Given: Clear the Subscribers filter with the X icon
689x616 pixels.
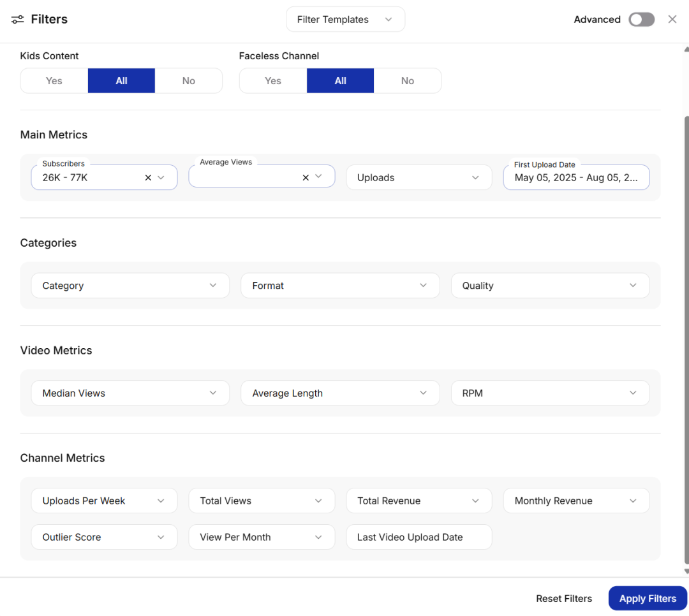Looking at the screenshot, I should pos(148,178).
